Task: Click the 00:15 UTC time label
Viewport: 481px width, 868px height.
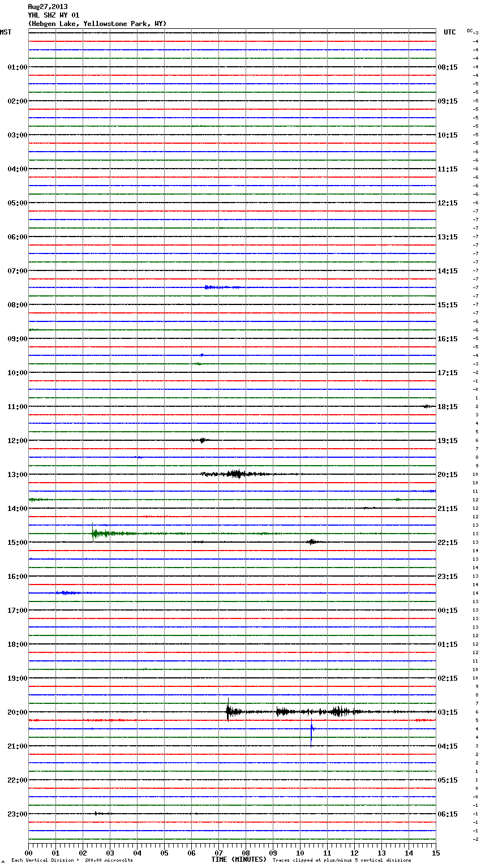Action: [448, 610]
